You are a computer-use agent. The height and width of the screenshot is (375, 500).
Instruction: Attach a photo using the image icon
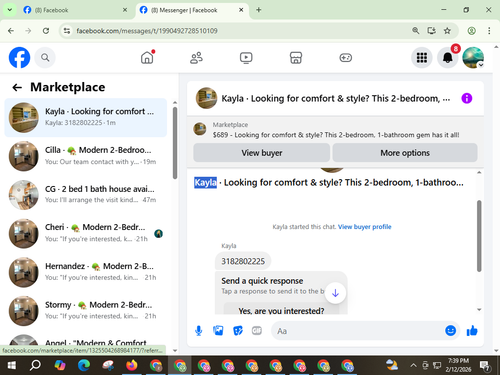point(218,331)
